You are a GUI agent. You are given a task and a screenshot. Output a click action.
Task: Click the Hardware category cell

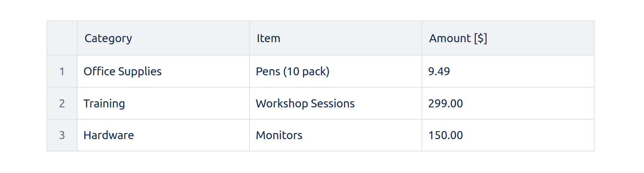coord(109,135)
